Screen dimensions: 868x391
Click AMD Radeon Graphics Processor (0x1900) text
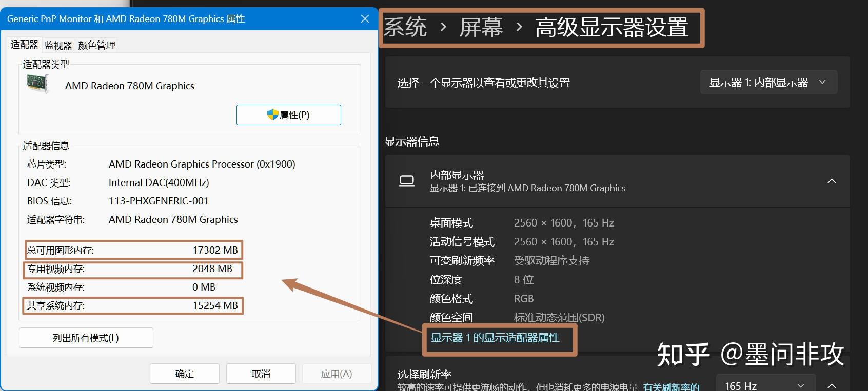[x=202, y=164]
